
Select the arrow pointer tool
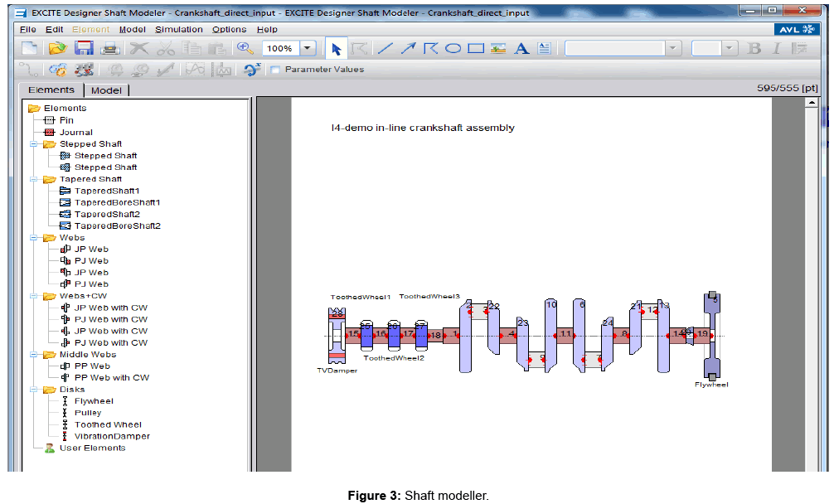337,48
